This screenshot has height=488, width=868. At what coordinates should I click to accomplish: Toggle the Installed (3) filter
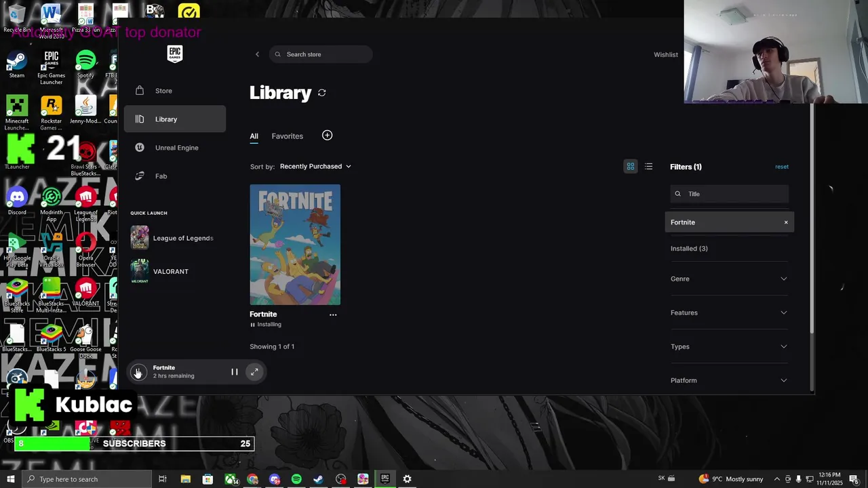click(x=689, y=249)
